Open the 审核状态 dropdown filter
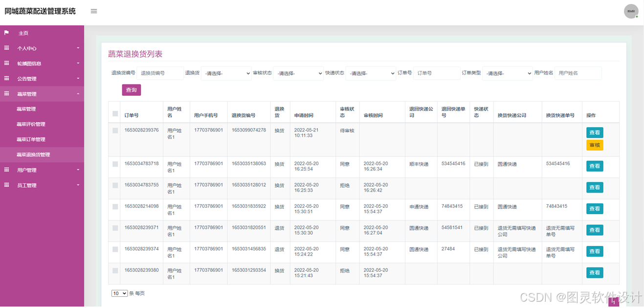 298,73
